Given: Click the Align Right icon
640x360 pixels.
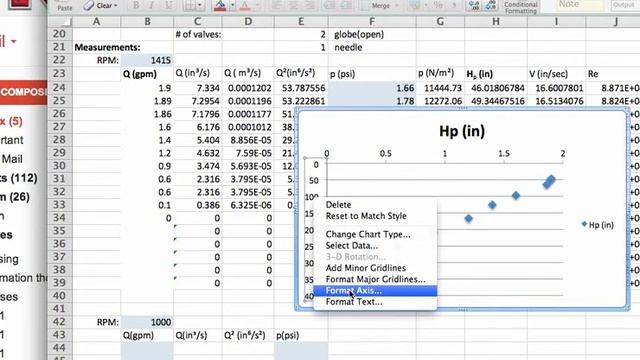Looking at the screenshot, I should [x=309, y=6].
